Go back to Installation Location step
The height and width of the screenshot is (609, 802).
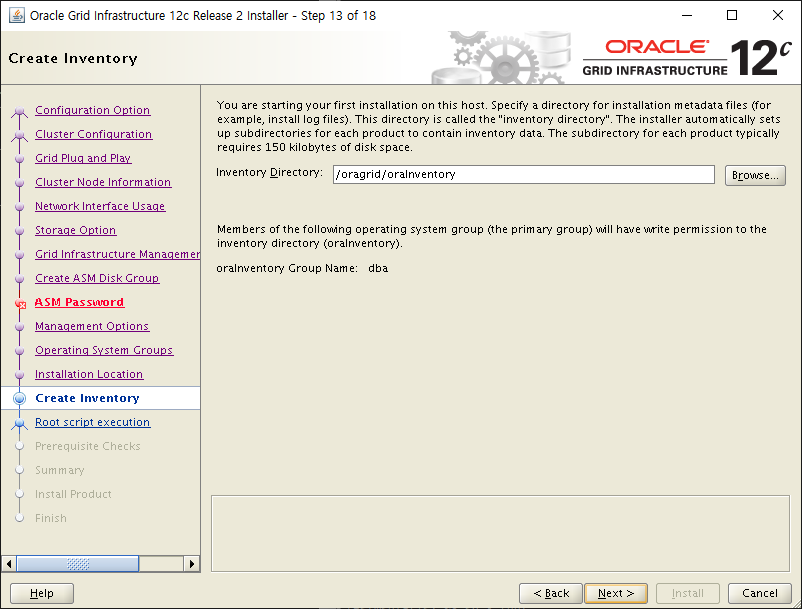click(89, 374)
